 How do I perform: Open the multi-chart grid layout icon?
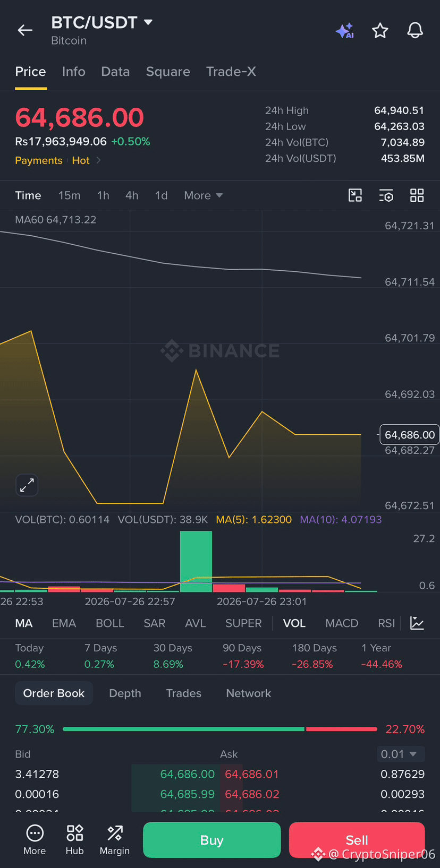pyautogui.click(x=417, y=195)
